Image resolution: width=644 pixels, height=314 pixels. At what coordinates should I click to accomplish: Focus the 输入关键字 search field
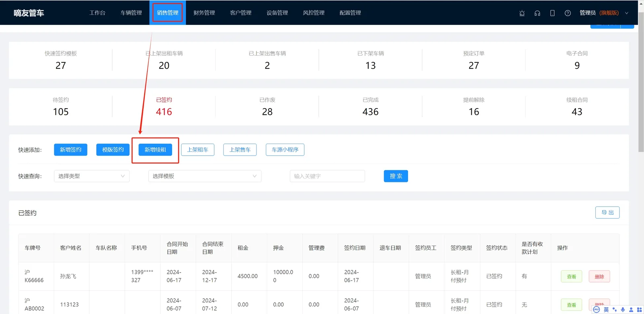point(327,176)
